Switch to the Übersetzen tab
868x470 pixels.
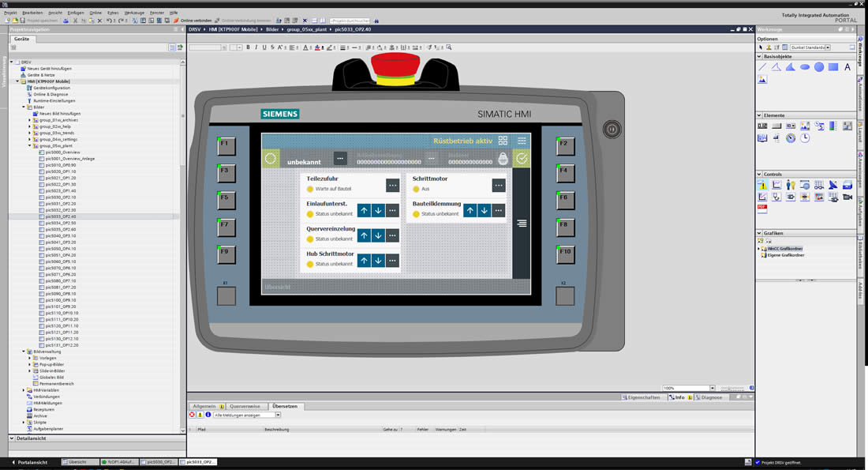284,406
